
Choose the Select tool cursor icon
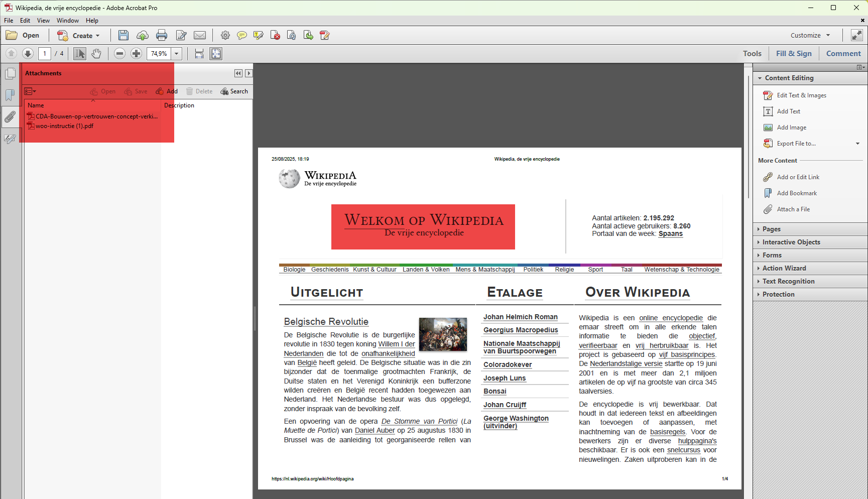pos(80,54)
